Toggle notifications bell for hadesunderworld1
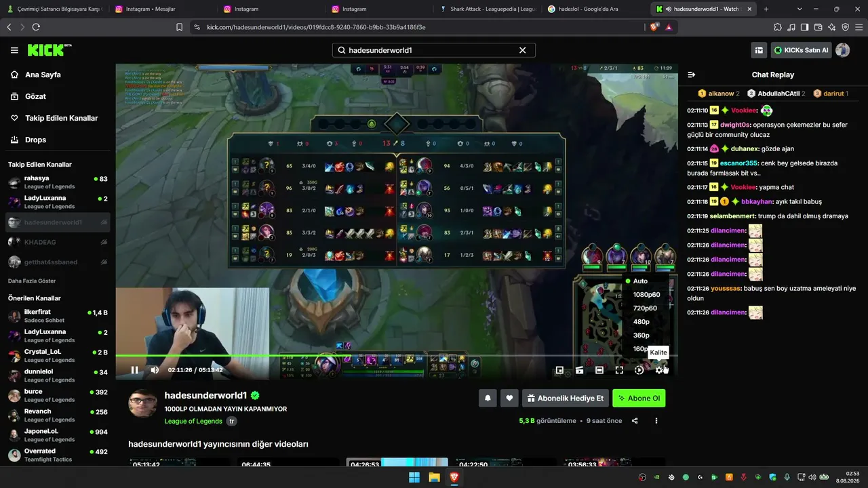The height and width of the screenshot is (488, 868). (x=488, y=399)
